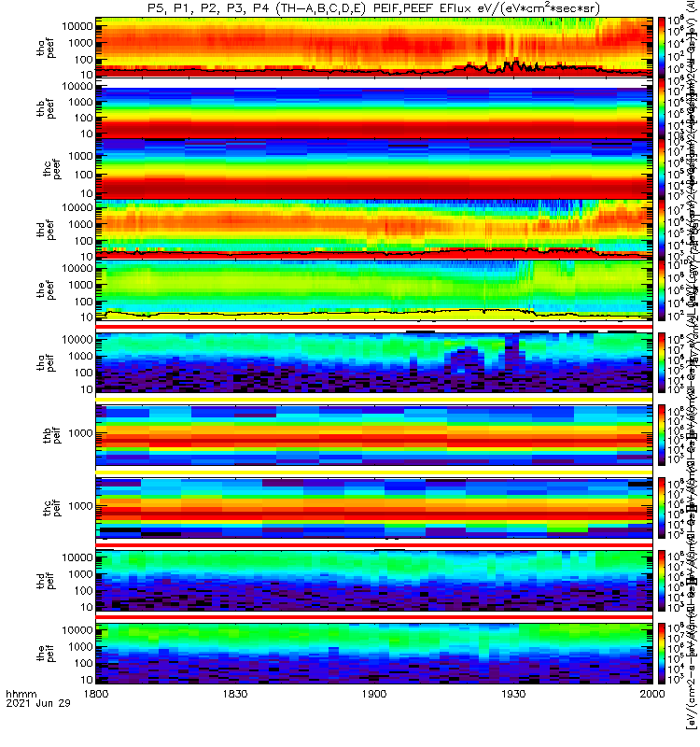
Task: Click inside the "the peef" electron spectrogram
Action: (x=374, y=290)
